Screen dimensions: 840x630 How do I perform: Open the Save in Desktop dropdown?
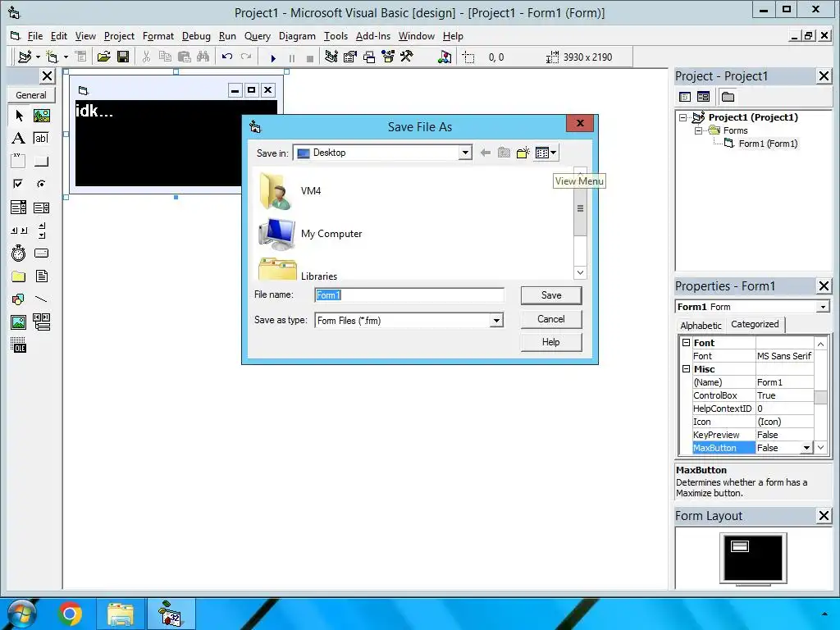click(x=465, y=153)
